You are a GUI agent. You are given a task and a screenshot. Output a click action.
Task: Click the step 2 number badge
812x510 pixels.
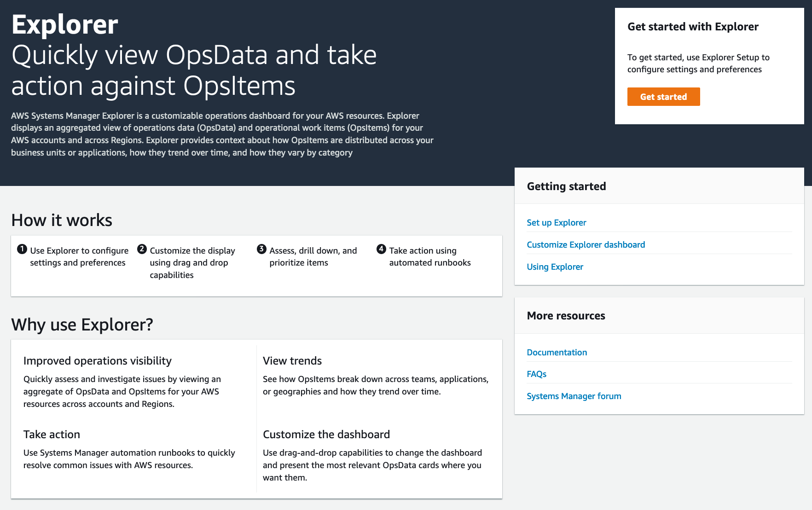[142, 249]
